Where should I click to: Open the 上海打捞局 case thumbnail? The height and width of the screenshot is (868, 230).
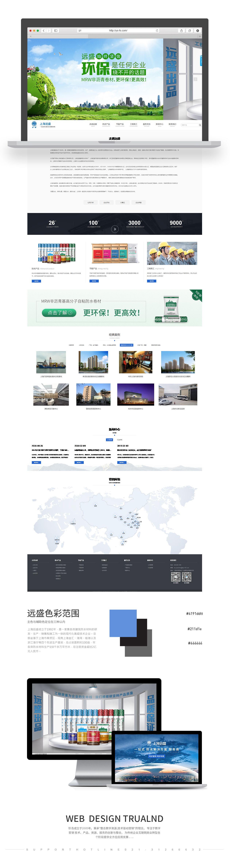pyautogui.click(x=51, y=362)
